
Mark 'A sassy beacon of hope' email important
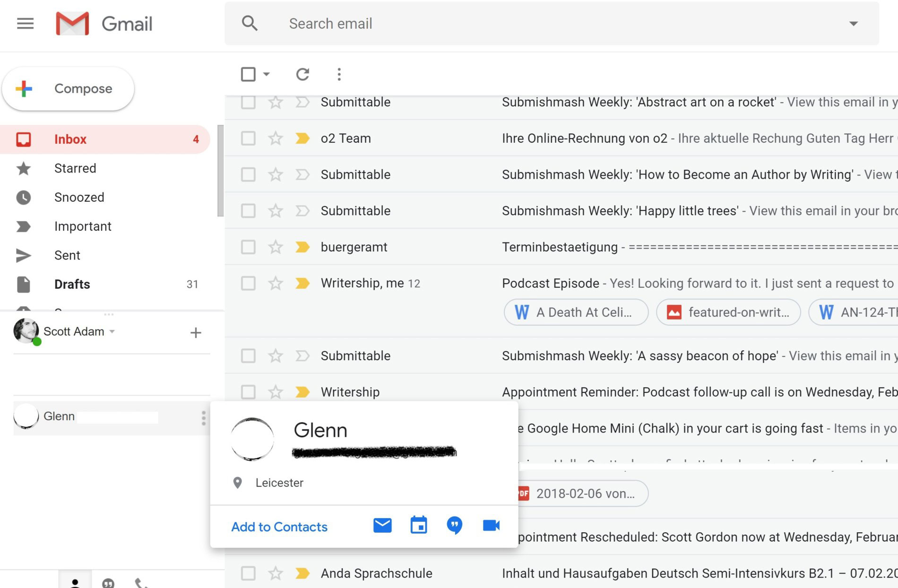click(302, 355)
